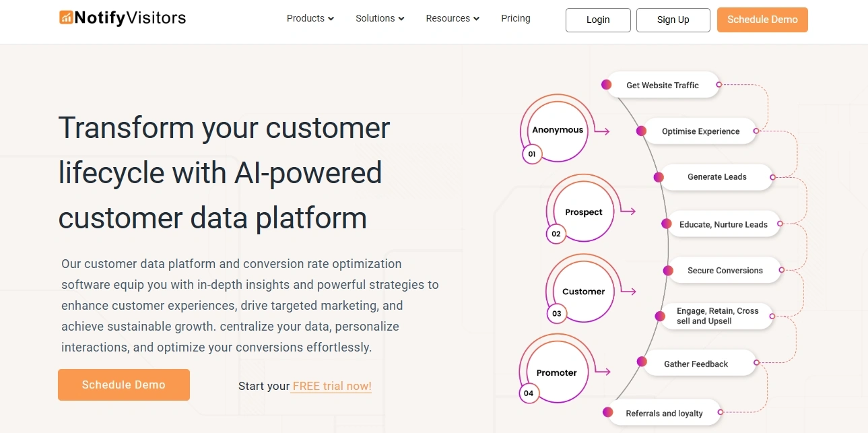Viewport: 868px width, 433px height.
Task: Click the gradient dot beside Get Website Traffic
Action: [x=606, y=85]
